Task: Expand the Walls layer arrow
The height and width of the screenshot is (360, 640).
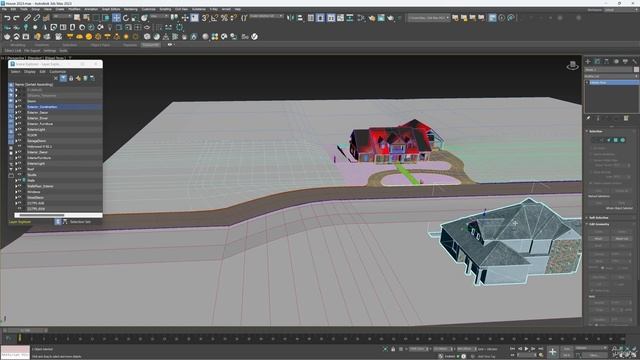Action: coord(16,180)
